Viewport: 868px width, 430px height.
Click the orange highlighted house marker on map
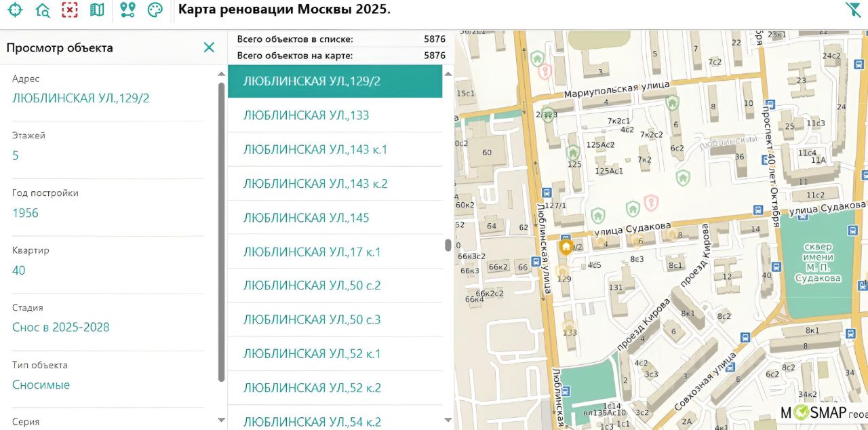(x=566, y=247)
